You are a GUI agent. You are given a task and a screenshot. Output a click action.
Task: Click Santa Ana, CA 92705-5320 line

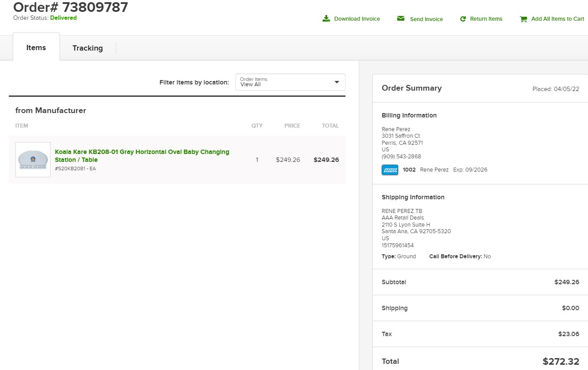(x=416, y=231)
